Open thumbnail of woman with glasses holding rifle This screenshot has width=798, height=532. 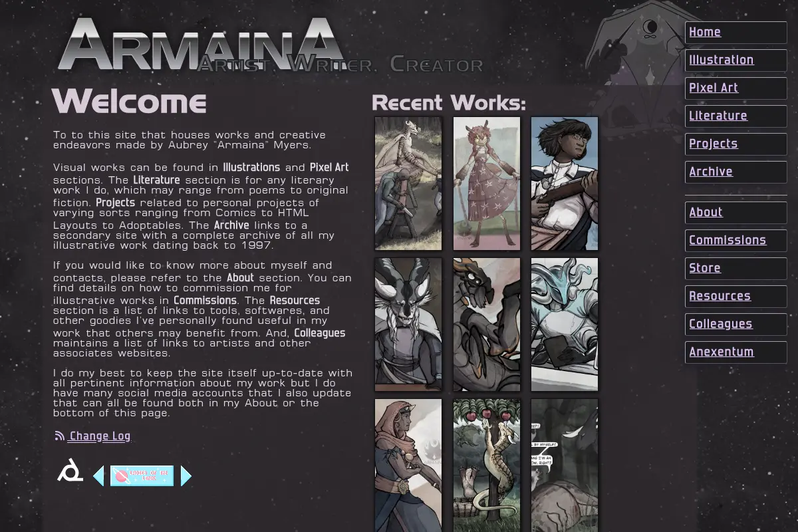(x=565, y=184)
